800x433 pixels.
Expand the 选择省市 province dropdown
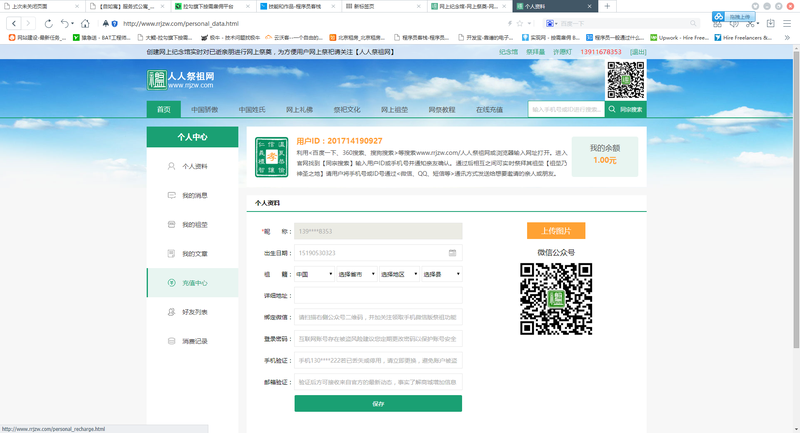[355, 274]
